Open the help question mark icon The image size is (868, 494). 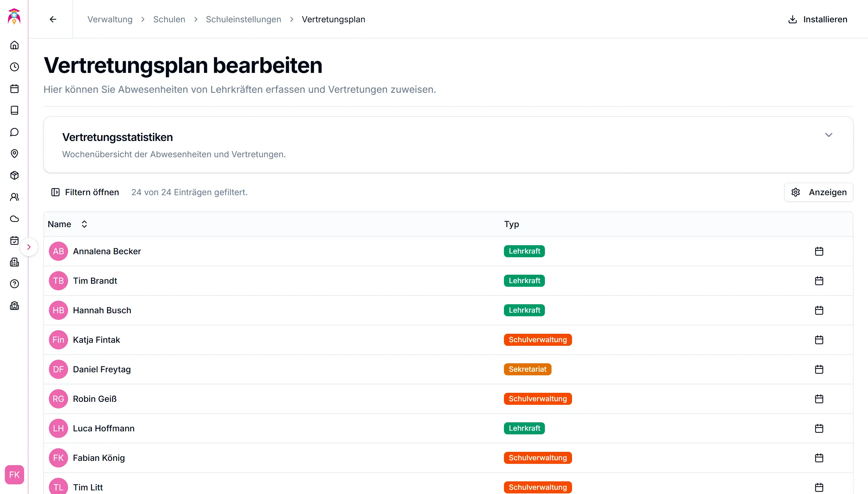pyautogui.click(x=14, y=284)
